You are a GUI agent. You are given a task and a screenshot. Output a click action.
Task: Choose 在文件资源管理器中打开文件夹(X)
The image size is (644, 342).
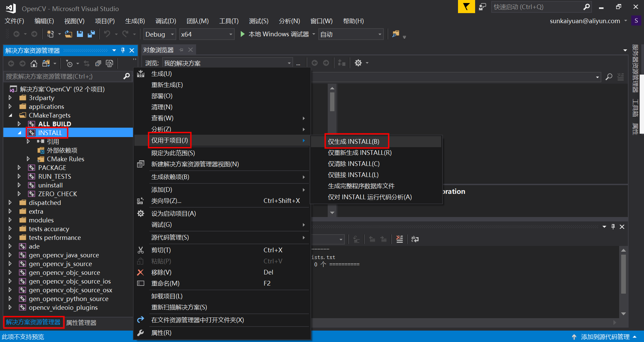point(222,320)
